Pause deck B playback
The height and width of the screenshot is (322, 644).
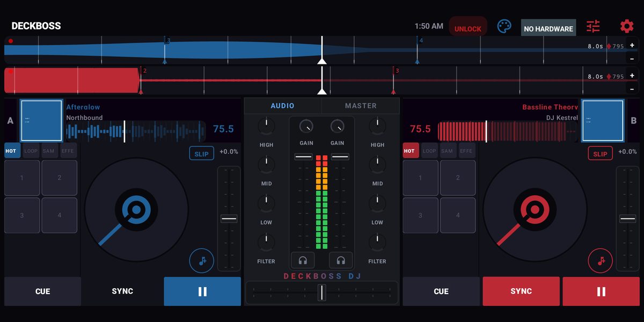tap(601, 291)
